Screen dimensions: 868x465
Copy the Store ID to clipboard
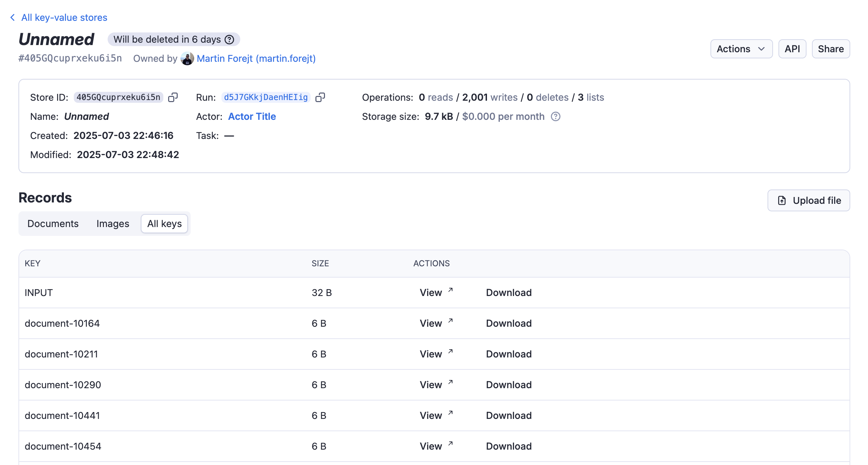click(173, 97)
